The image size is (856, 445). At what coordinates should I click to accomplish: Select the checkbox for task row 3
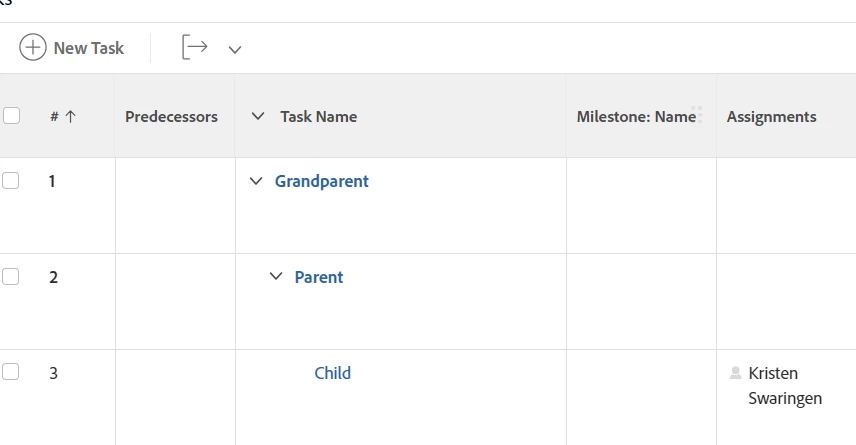point(11,373)
